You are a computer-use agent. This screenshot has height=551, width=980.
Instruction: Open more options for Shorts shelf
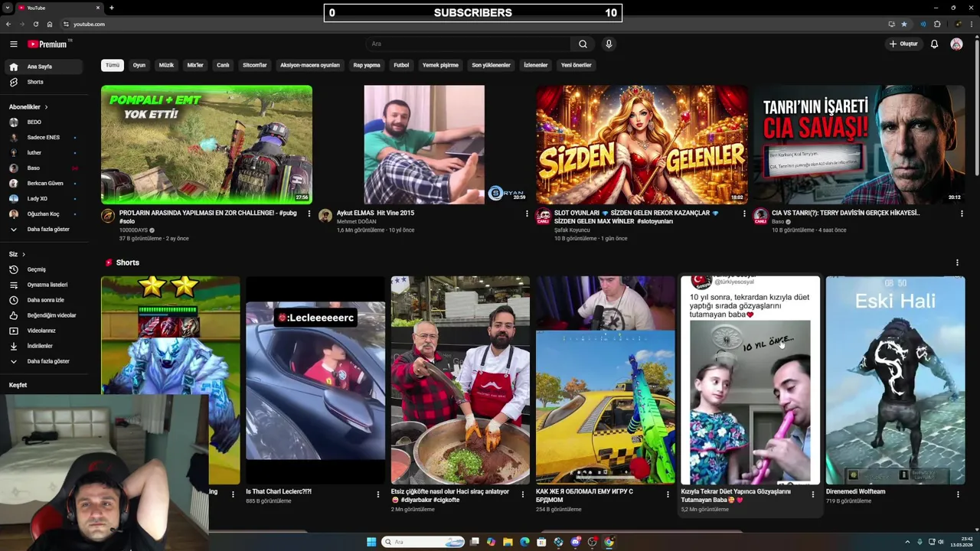[957, 262]
